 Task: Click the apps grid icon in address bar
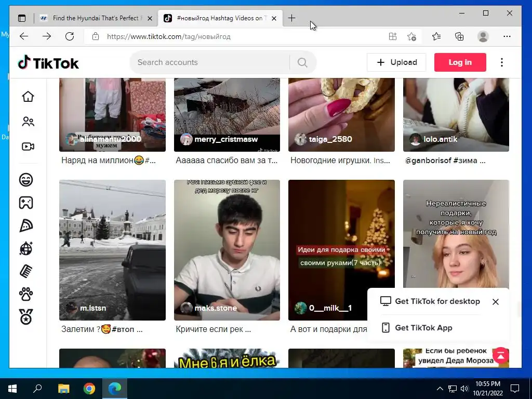point(393,36)
